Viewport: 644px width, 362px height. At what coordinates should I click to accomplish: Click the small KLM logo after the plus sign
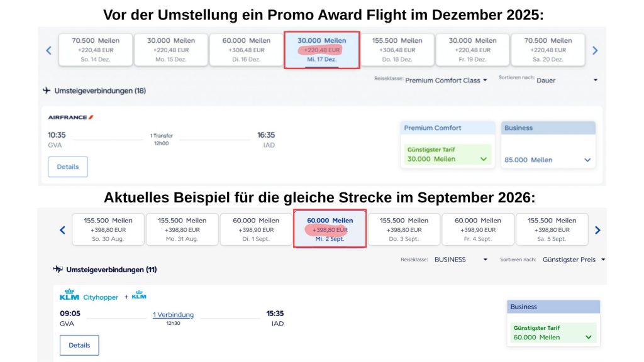click(138, 294)
